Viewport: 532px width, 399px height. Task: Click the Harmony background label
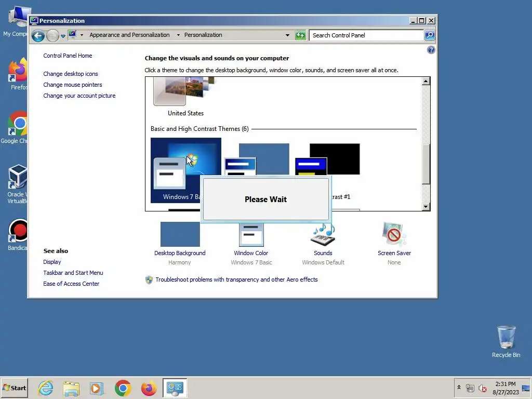pyautogui.click(x=179, y=262)
